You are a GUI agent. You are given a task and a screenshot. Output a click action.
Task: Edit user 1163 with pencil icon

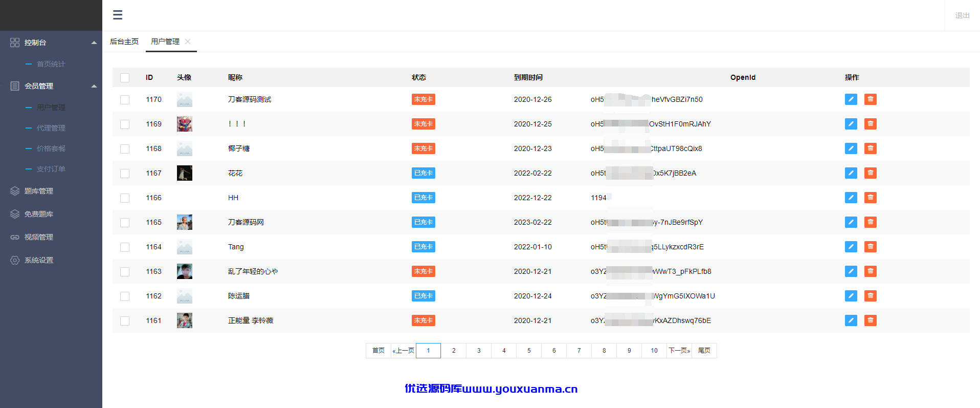pos(851,271)
